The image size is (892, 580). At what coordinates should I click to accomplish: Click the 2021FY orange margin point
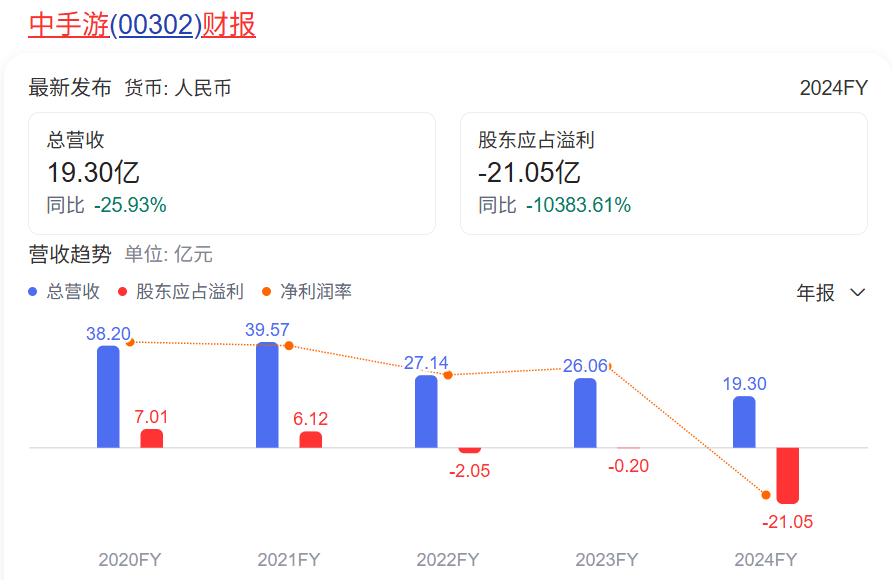pyautogui.click(x=289, y=346)
